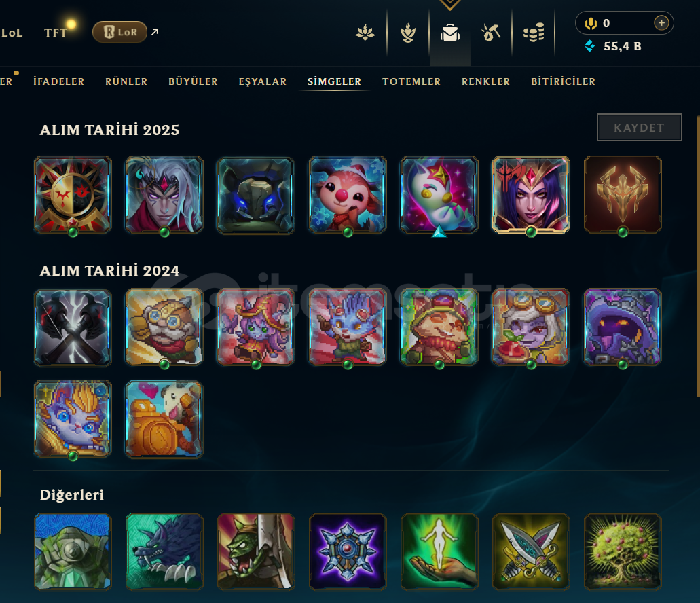The height and width of the screenshot is (603, 700).
Task: Open the BİTİRİCİLER tab
Action: tap(563, 81)
